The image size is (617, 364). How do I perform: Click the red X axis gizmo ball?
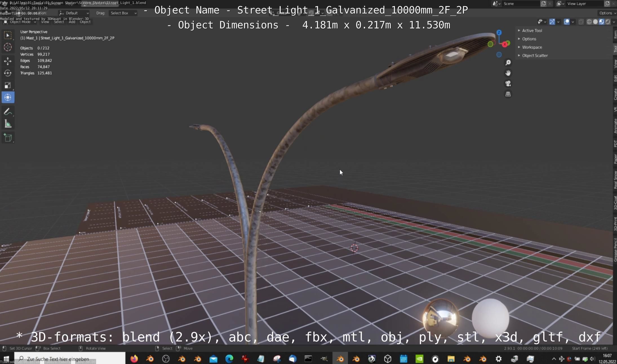pyautogui.click(x=505, y=44)
